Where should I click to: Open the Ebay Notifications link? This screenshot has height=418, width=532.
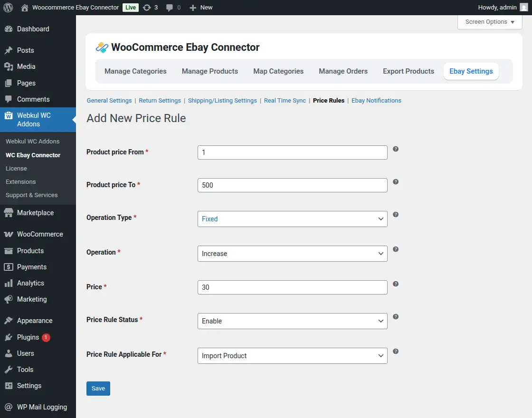[x=376, y=100]
